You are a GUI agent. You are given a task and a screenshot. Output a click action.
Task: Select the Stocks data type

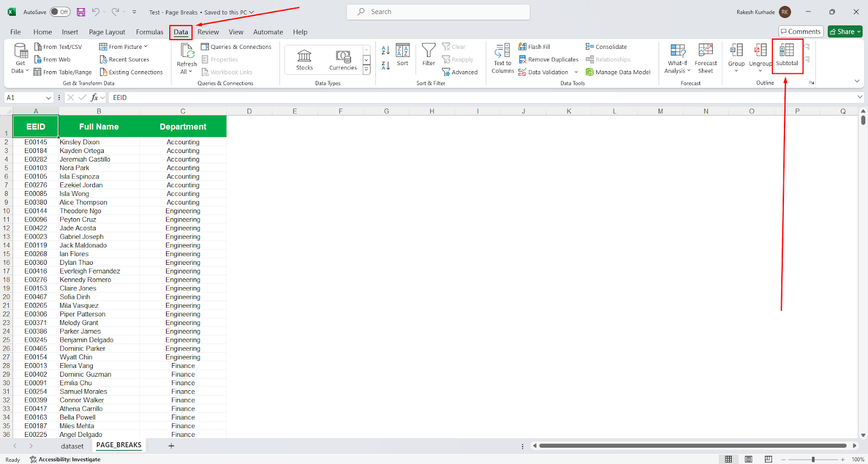(304, 60)
